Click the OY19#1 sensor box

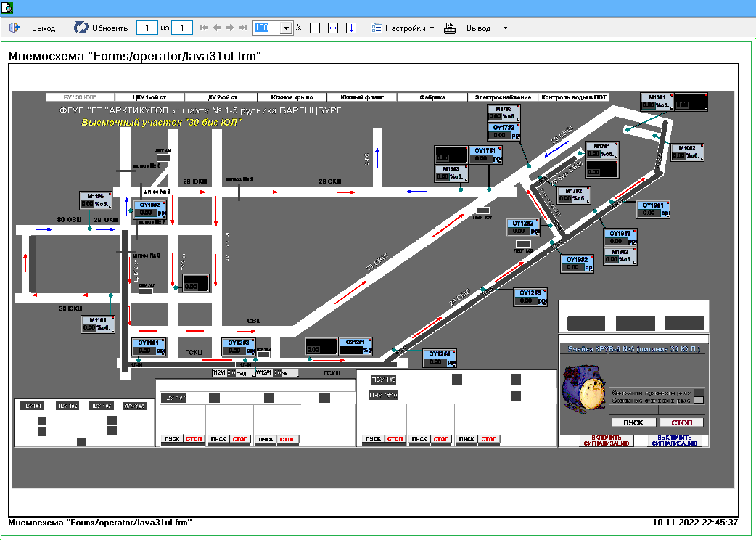click(x=653, y=209)
